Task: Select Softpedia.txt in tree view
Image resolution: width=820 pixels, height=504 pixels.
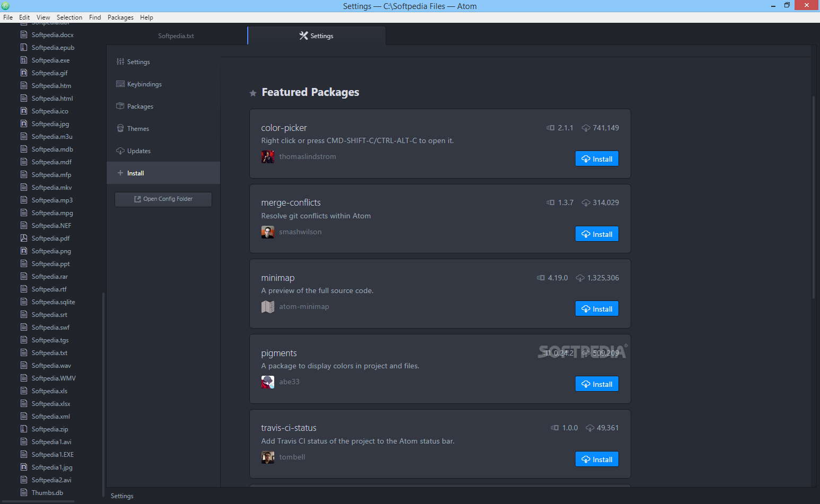Action: 49,353
